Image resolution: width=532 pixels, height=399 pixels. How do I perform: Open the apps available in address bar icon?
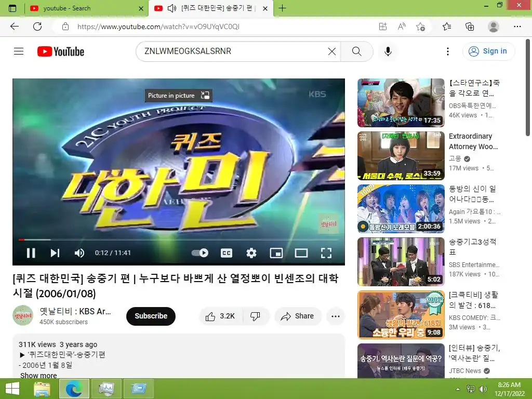pos(383,26)
